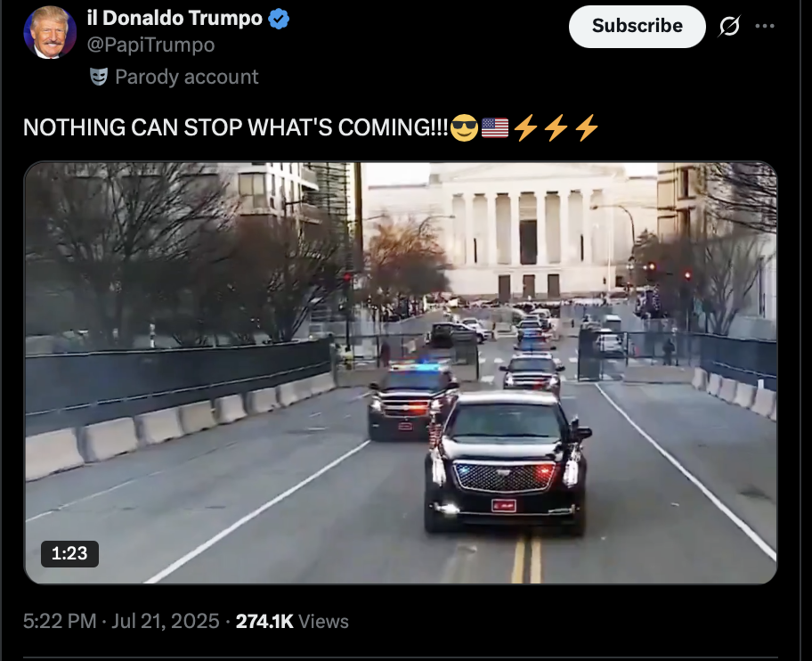
Task: Open the @PapiTrumpo handle link
Action: tap(150, 45)
